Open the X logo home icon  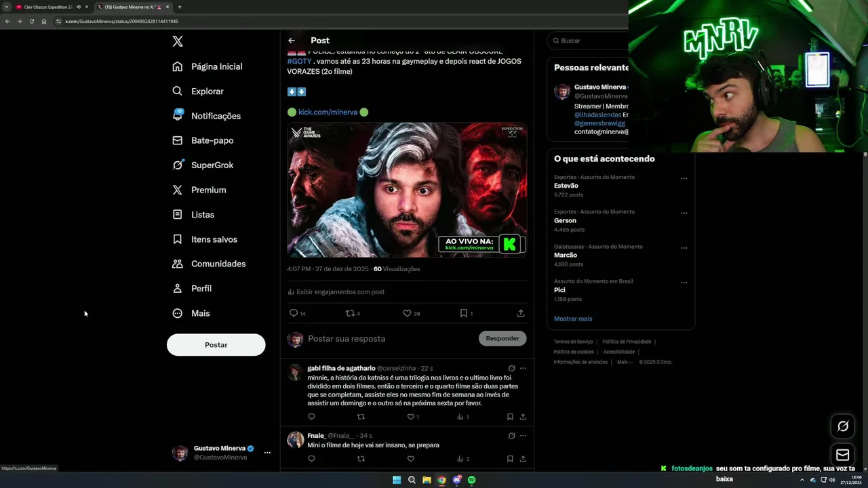[178, 41]
